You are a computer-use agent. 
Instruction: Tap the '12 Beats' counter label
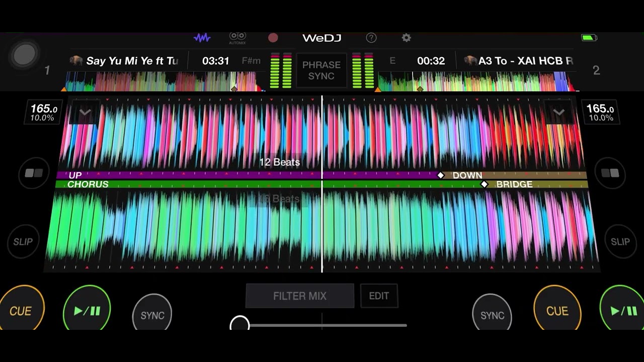279,162
